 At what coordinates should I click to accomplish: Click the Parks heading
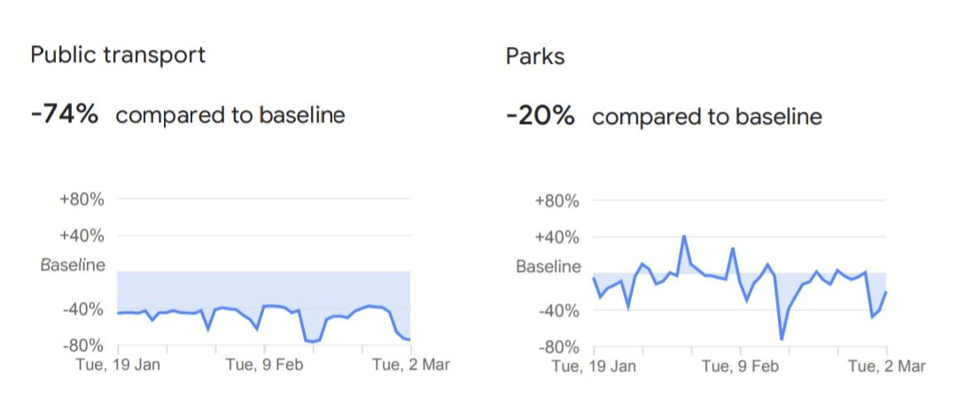point(535,57)
